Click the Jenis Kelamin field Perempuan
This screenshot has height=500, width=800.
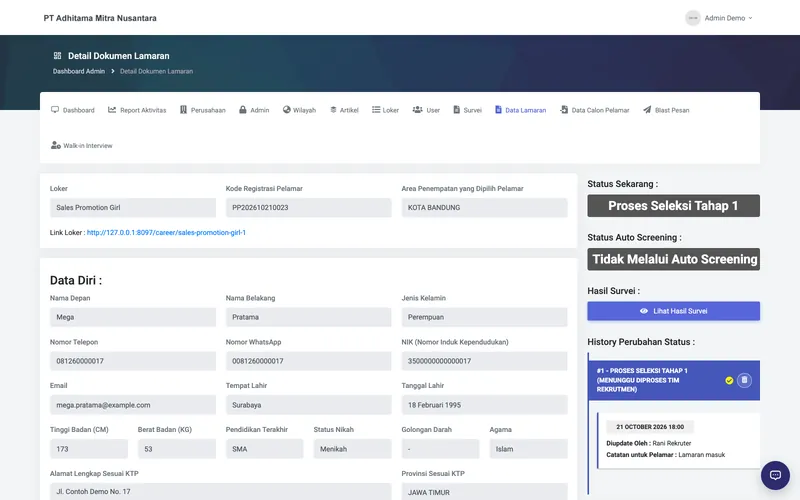point(484,317)
